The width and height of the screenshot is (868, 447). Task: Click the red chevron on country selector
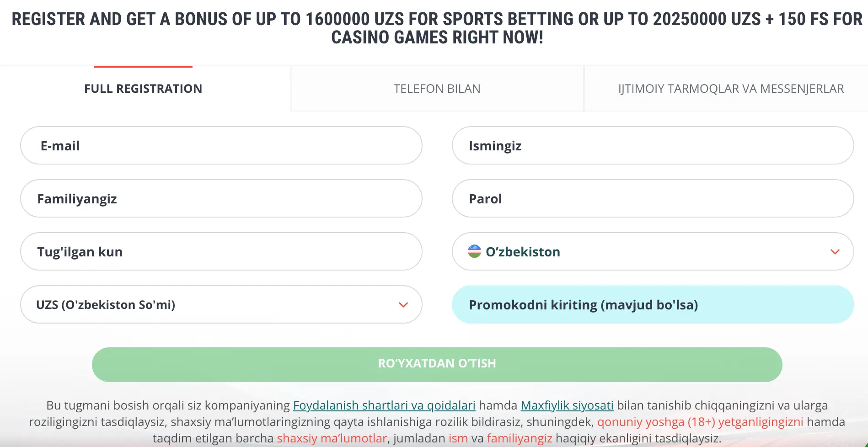pos(835,251)
